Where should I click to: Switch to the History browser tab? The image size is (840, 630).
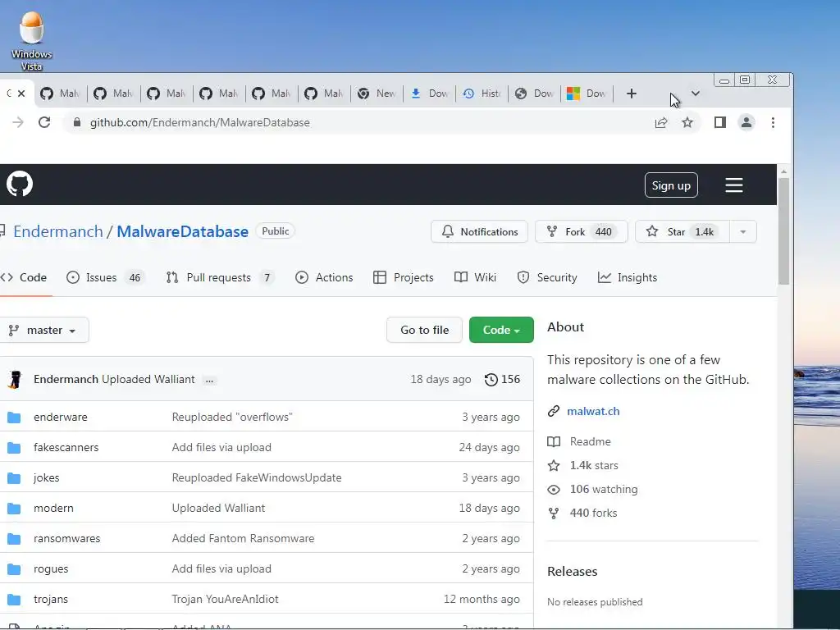[x=482, y=94]
